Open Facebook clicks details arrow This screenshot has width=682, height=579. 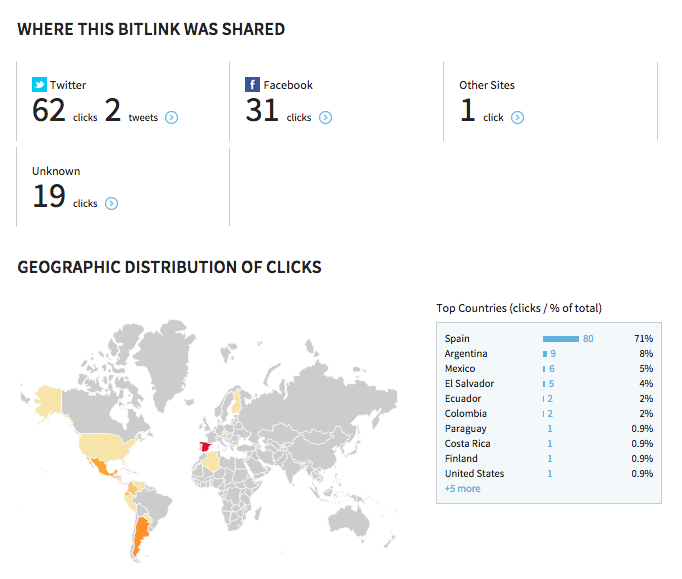coord(325,117)
